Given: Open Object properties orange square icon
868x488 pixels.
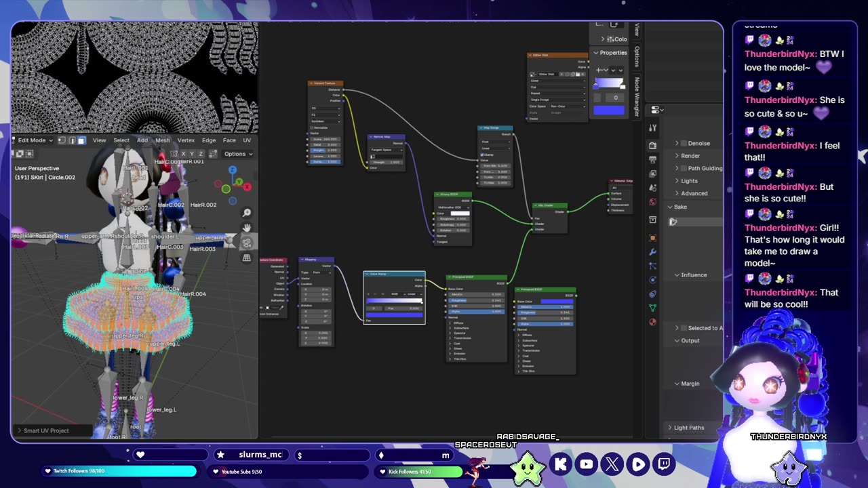Looking at the screenshot, I should [652, 238].
